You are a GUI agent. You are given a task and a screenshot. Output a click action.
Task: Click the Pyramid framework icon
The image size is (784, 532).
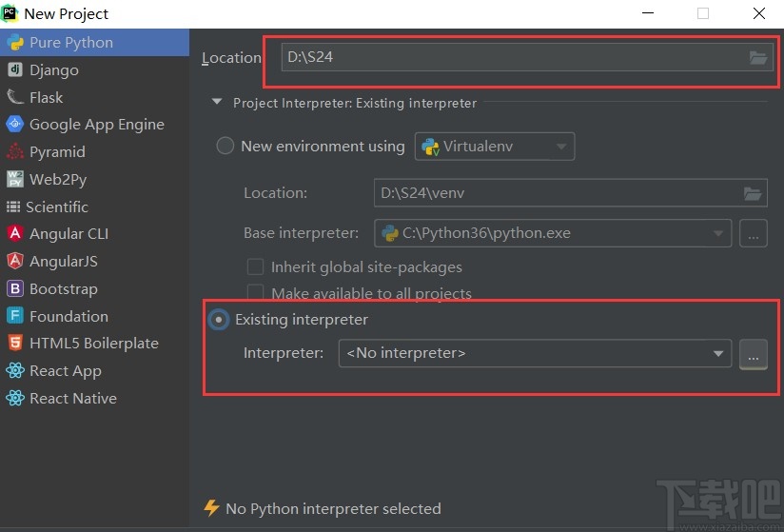point(14,151)
